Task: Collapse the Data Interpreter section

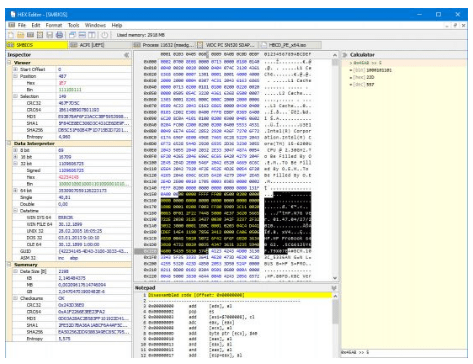Action: [9, 143]
